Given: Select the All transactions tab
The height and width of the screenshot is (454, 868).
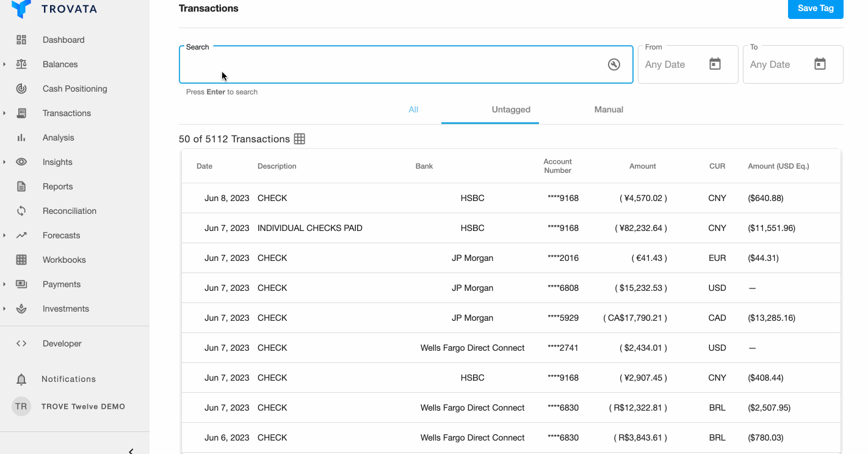Looking at the screenshot, I should pos(413,109).
